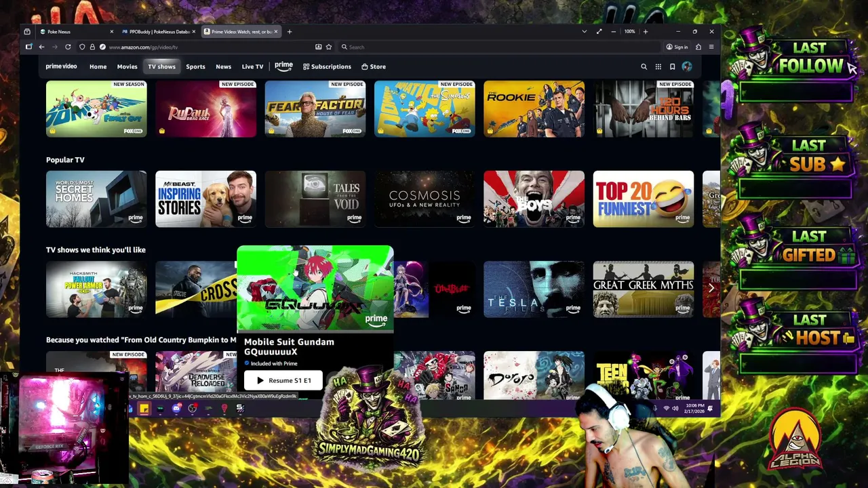The height and width of the screenshot is (488, 868).
Task: Open World's Most Secret Homes thumbnail
Action: click(96, 199)
